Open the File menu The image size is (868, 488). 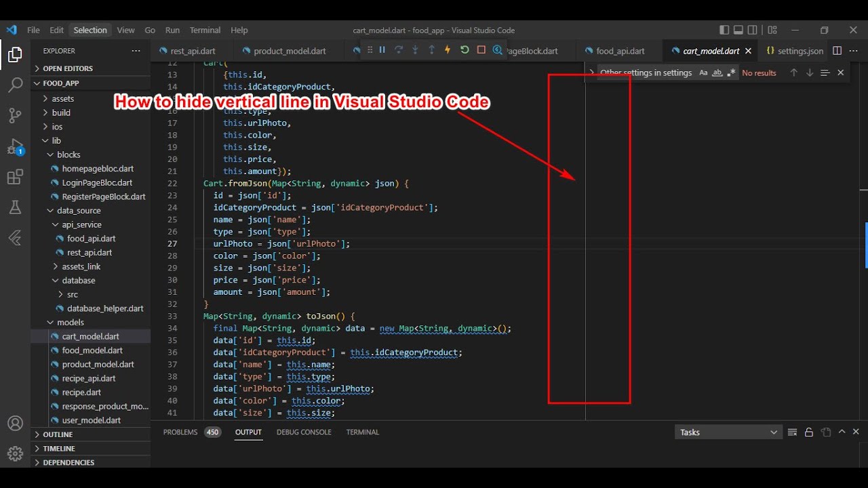[x=33, y=30]
